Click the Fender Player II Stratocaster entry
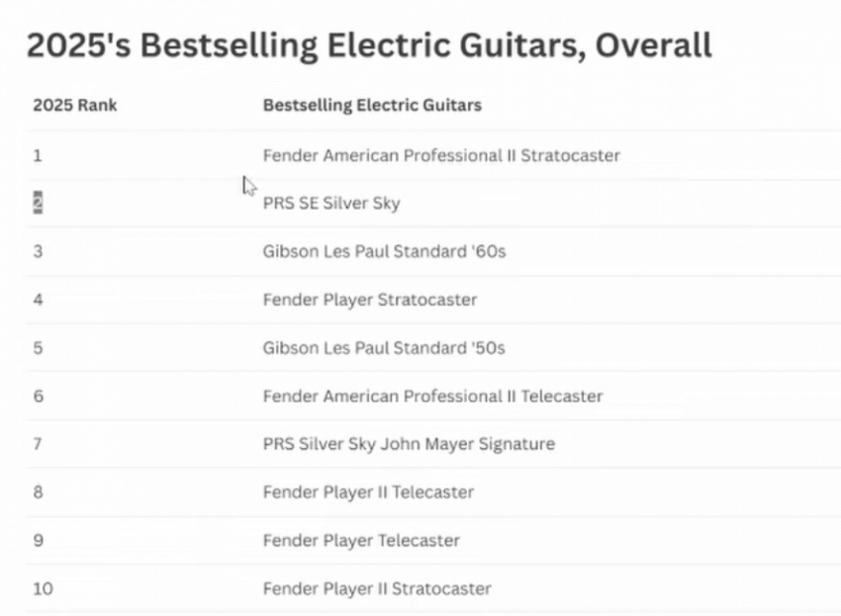This screenshot has width=841, height=616. click(x=377, y=589)
